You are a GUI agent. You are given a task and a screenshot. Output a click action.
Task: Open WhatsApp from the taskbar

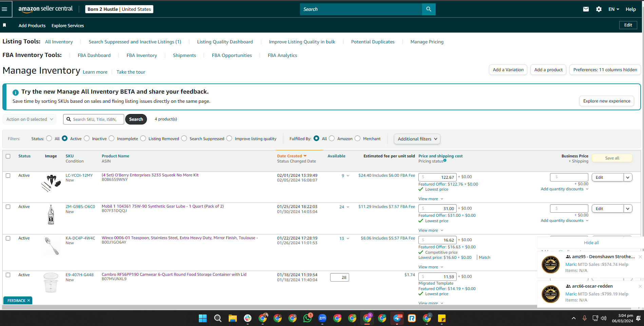tap(307, 318)
